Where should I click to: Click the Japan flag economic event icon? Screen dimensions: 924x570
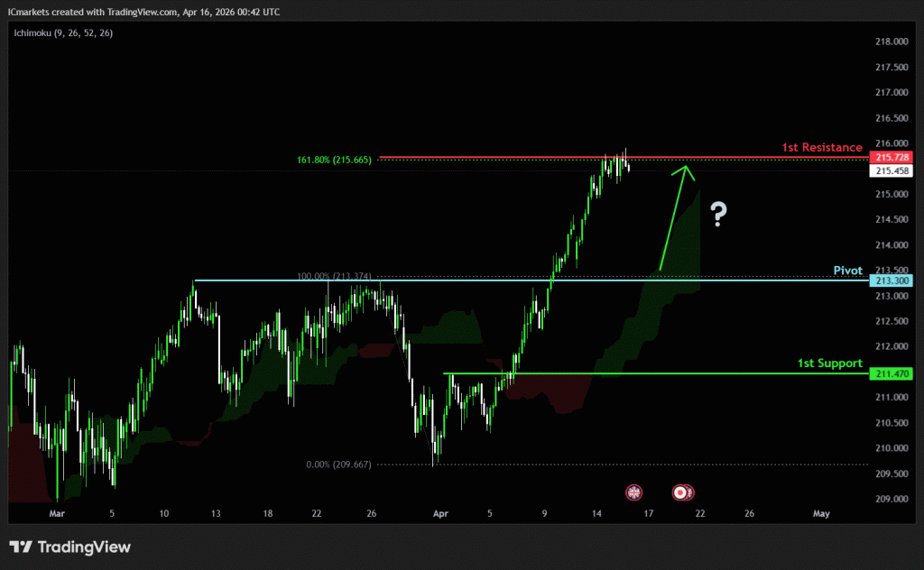click(x=679, y=492)
